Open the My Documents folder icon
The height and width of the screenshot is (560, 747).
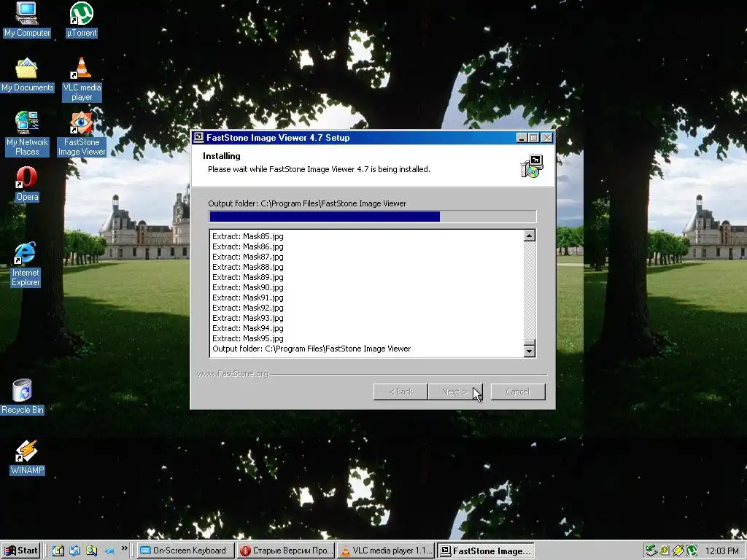pyautogui.click(x=27, y=75)
